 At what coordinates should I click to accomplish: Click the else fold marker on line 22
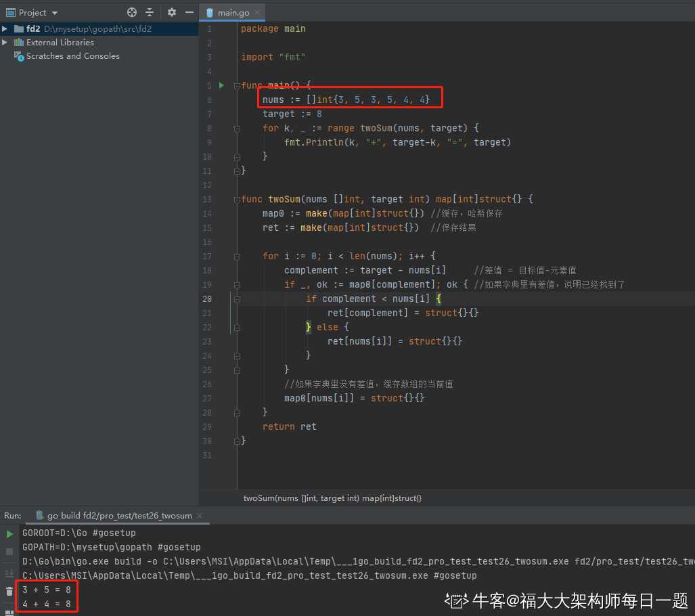pyautogui.click(x=237, y=328)
